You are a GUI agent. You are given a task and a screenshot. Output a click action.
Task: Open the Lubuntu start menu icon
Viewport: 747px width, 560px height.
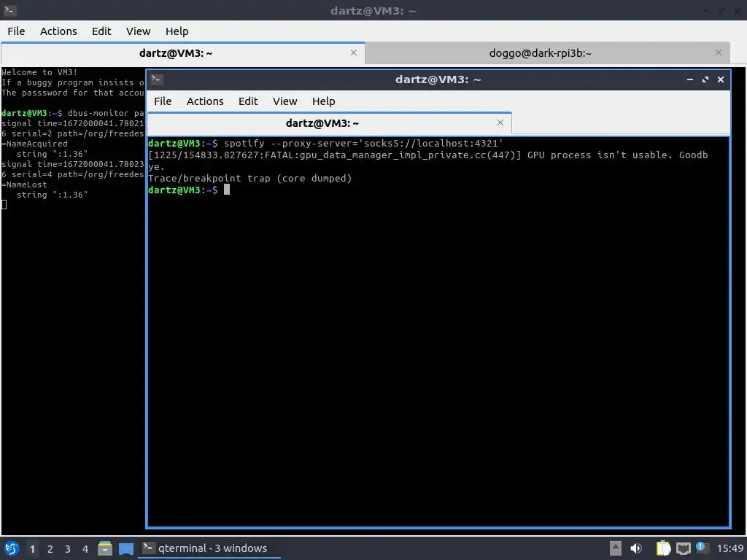tap(12, 548)
